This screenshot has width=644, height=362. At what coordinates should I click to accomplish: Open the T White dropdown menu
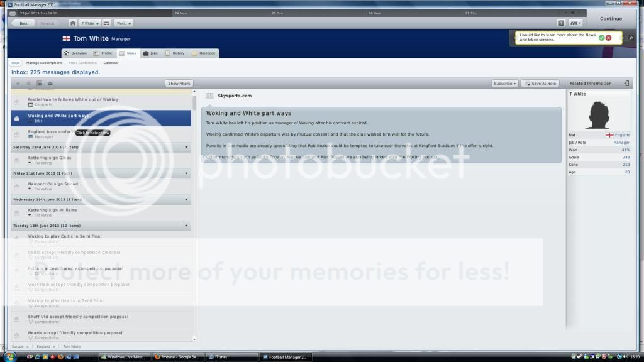[89, 23]
